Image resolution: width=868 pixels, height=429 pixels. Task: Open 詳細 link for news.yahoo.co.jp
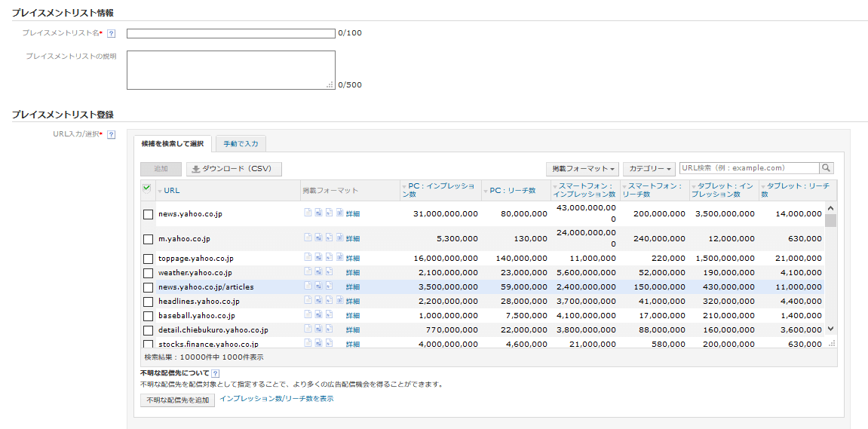click(x=353, y=213)
